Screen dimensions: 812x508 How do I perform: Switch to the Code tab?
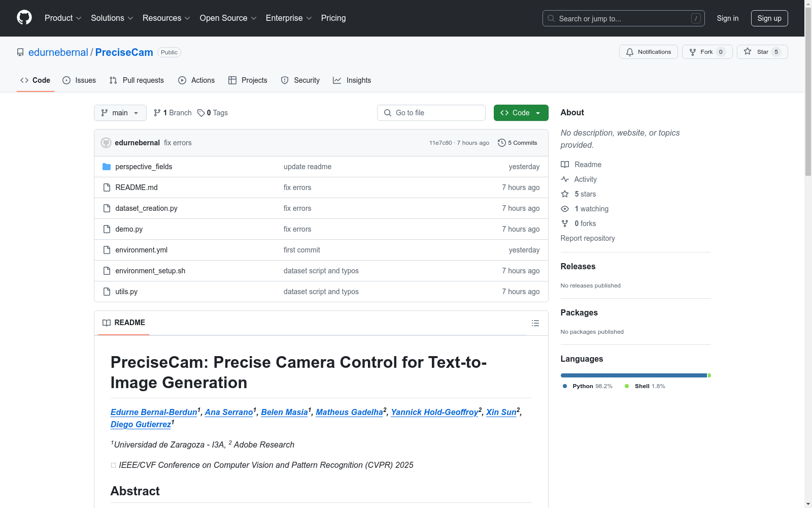[x=36, y=80]
